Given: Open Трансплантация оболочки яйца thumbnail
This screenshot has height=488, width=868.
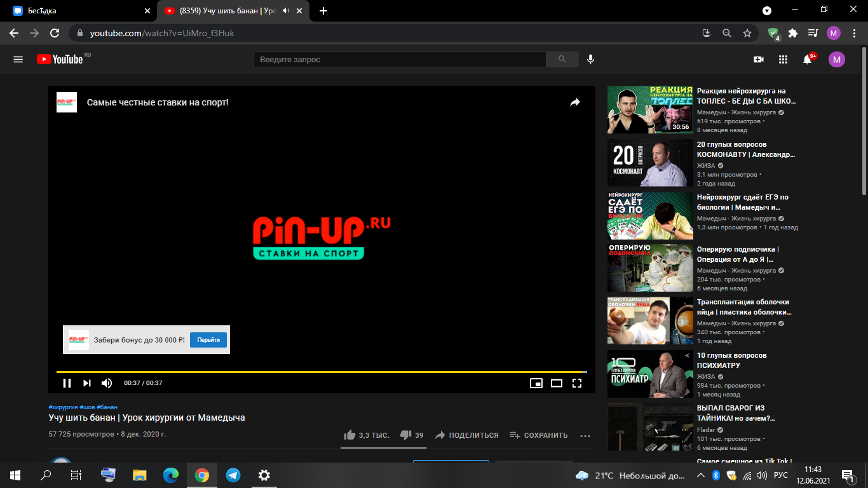Looking at the screenshot, I should click(650, 321).
